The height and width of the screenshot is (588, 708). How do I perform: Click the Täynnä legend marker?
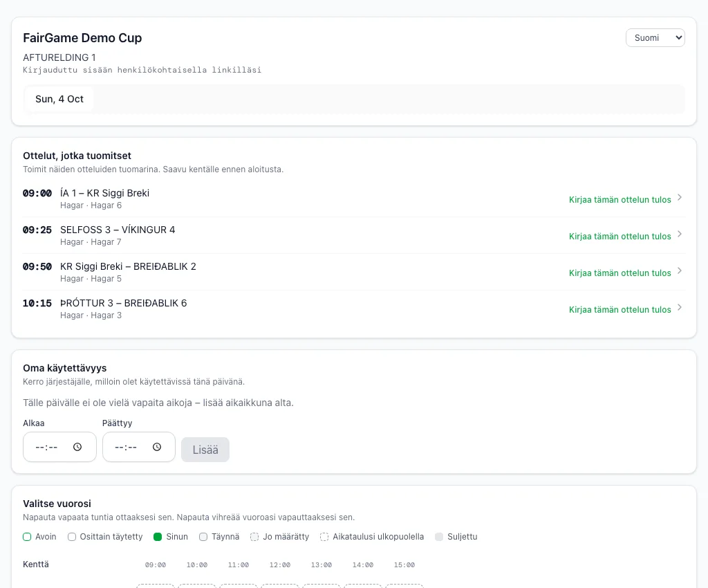coord(203,537)
